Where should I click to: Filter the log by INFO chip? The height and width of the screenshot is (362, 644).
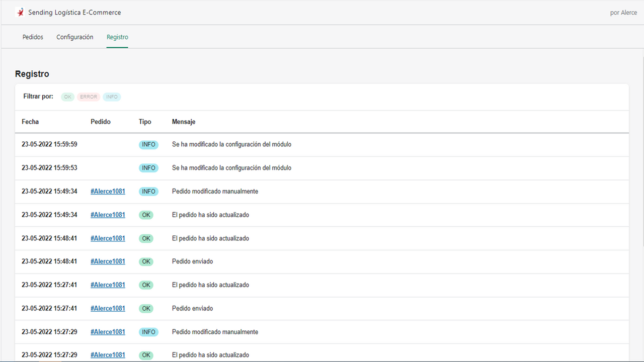tap(112, 97)
